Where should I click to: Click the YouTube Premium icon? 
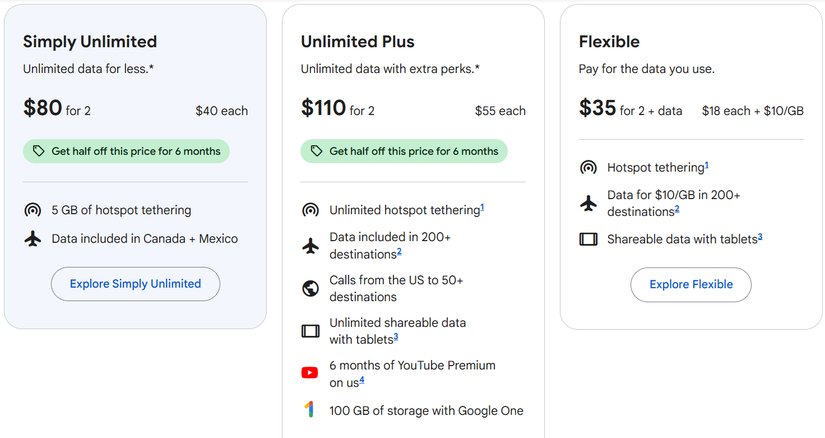tap(310, 373)
